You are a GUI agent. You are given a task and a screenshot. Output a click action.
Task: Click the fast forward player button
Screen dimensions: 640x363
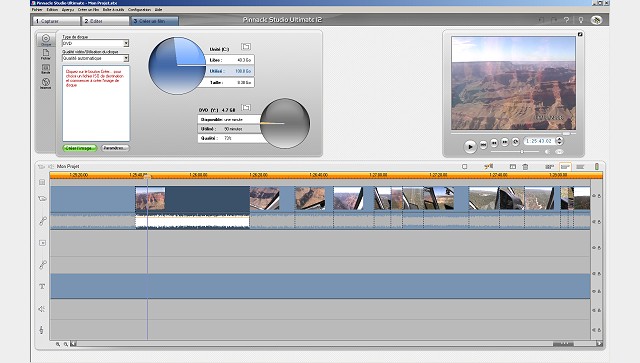505,142
